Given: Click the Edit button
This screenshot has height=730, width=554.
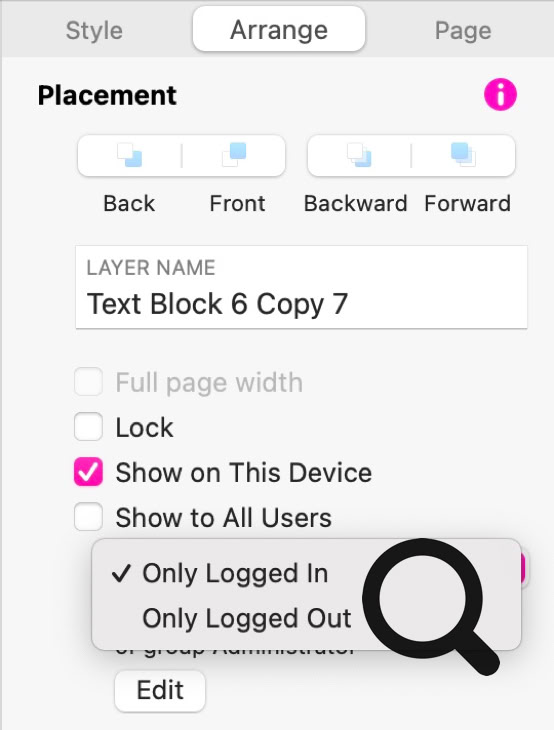Looking at the screenshot, I should click(160, 690).
